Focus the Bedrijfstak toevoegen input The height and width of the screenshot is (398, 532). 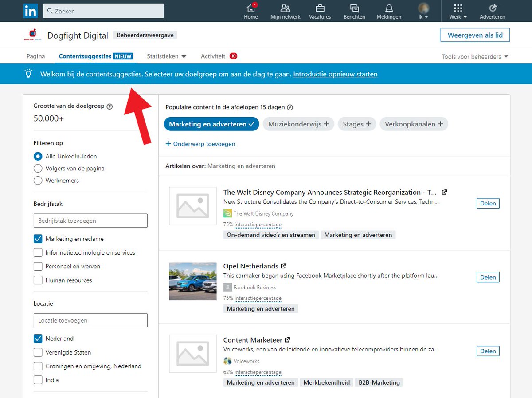90,221
